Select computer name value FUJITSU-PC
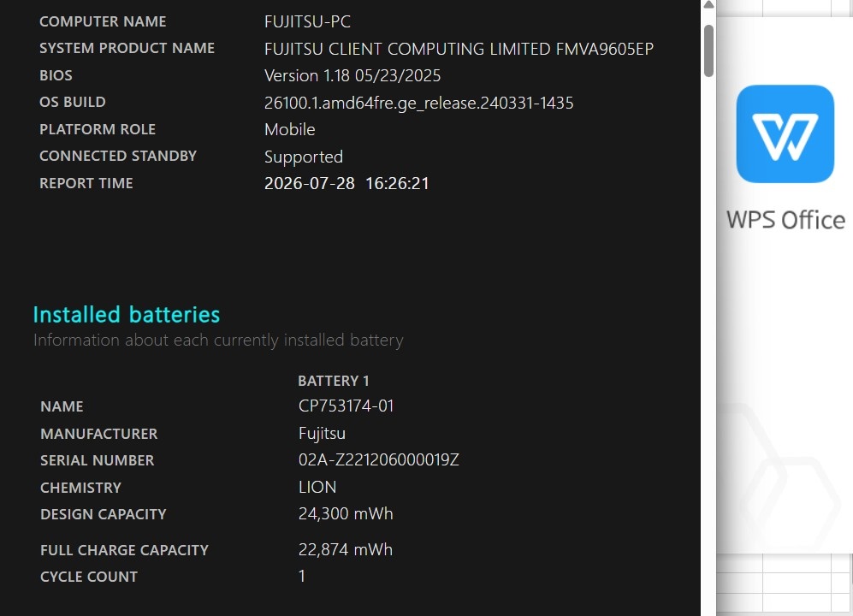The width and height of the screenshot is (853, 616). (307, 21)
